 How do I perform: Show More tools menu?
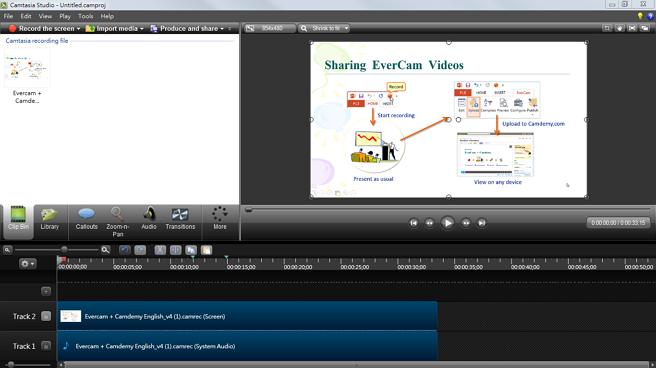click(220, 219)
